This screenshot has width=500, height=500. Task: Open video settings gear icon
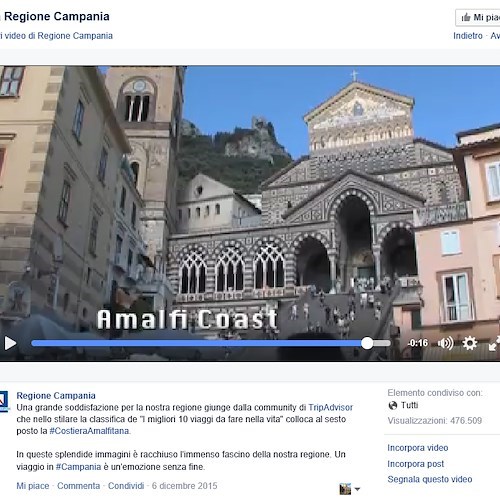coord(470,343)
